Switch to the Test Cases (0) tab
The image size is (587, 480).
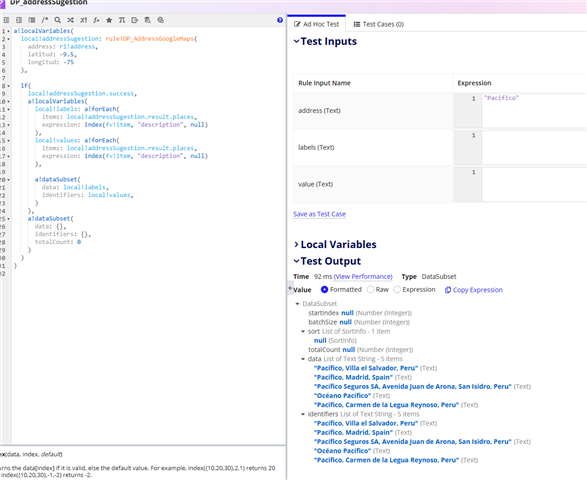[x=378, y=24]
